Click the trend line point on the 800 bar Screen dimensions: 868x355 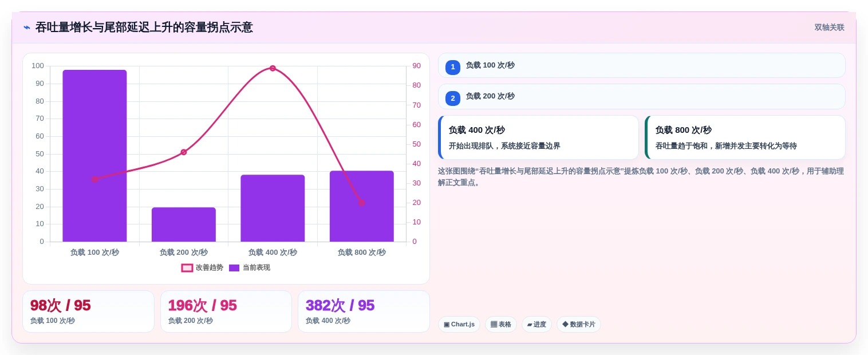coord(362,203)
